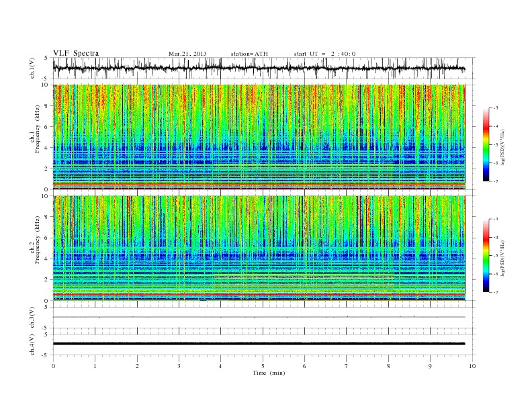Click the upper colorbar "log(PSD)(V²/Hz)" label
The image size is (532, 411).
[x=502, y=146]
